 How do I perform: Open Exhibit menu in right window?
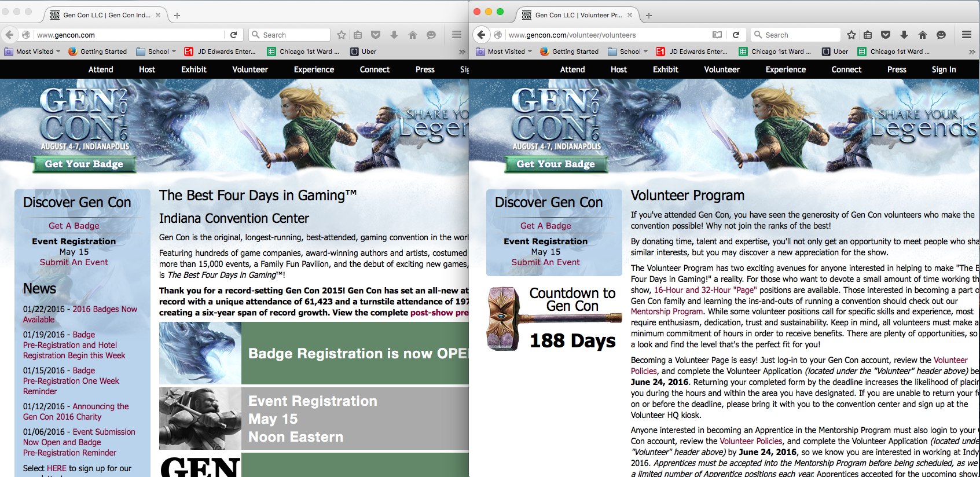click(x=666, y=69)
